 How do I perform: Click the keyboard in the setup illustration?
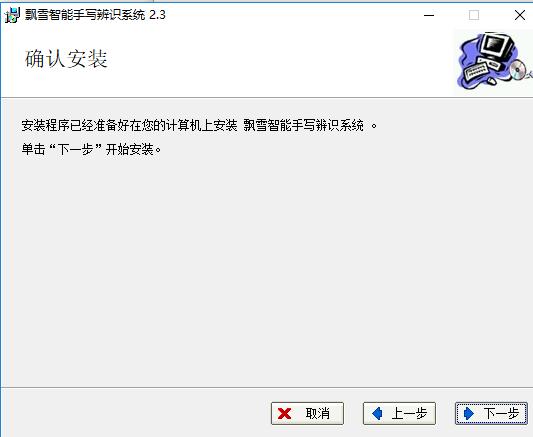point(477,69)
